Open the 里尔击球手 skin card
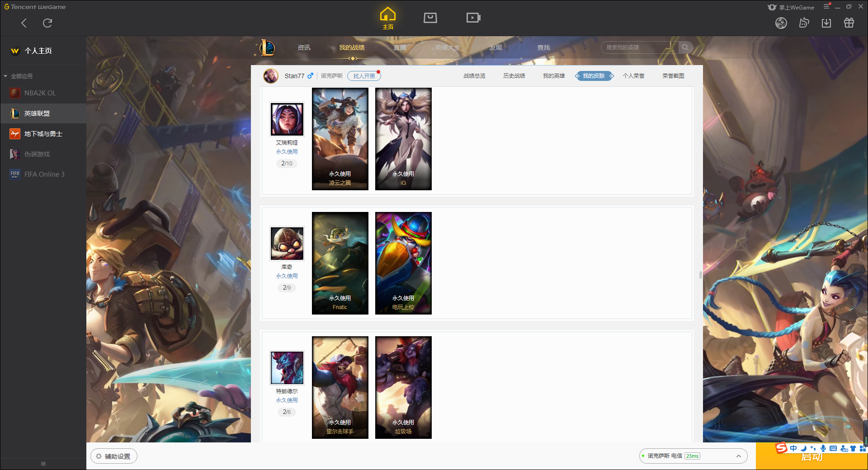 (x=340, y=387)
